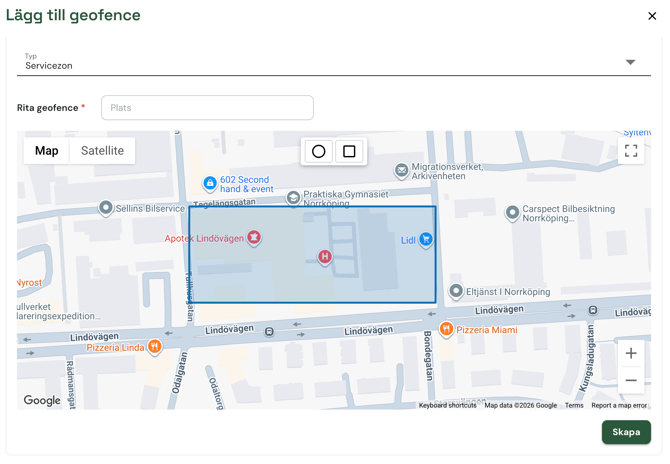Switch to Satellite view tab

click(x=103, y=151)
